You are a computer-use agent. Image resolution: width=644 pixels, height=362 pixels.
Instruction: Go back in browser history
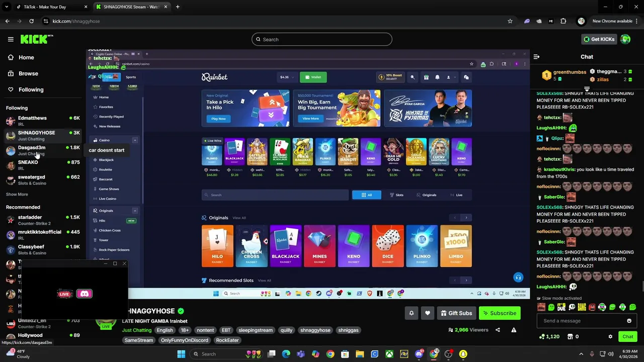click(7, 21)
